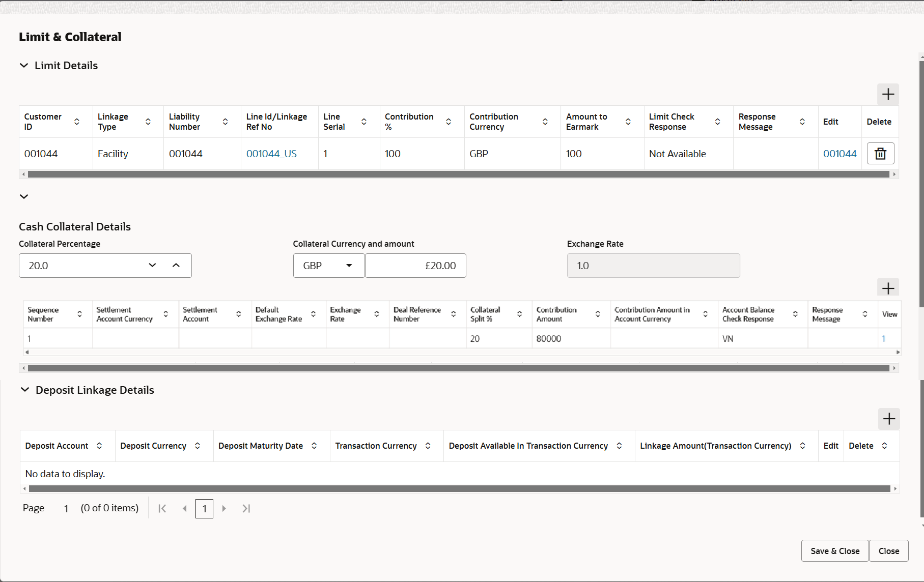Sort by Collateral Split % column

pyautogui.click(x=520, y=314)
